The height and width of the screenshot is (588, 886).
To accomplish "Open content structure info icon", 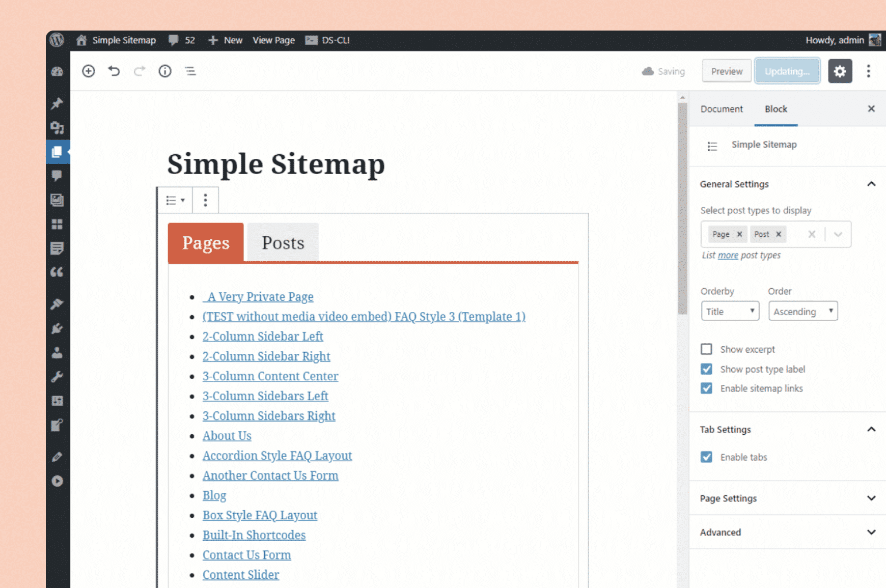I will [165, 71].
